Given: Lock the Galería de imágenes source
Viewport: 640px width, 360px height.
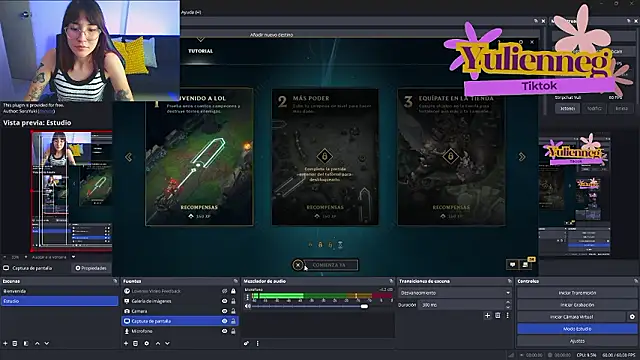Looking at the screenshot, I should [x=233, y=301].
